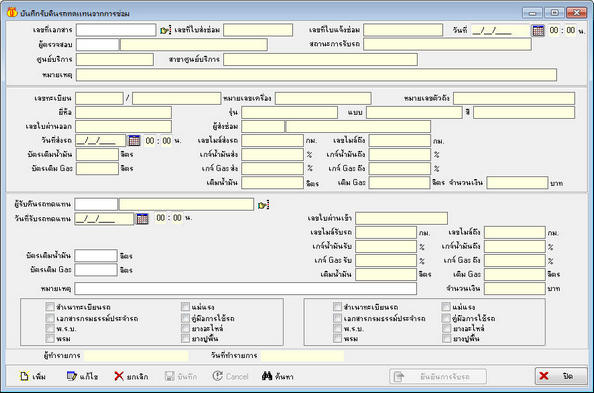Click lower จำนวนเงิน amount field
The image size is (594, 393).
point(515,288)
